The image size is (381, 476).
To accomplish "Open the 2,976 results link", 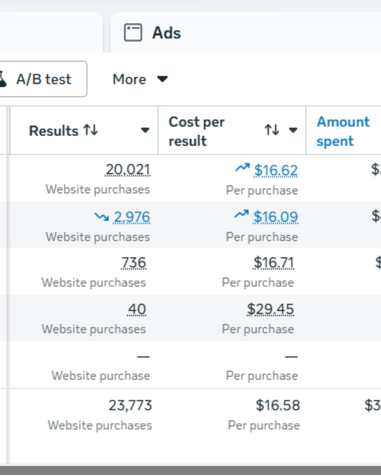I will 132,217.
